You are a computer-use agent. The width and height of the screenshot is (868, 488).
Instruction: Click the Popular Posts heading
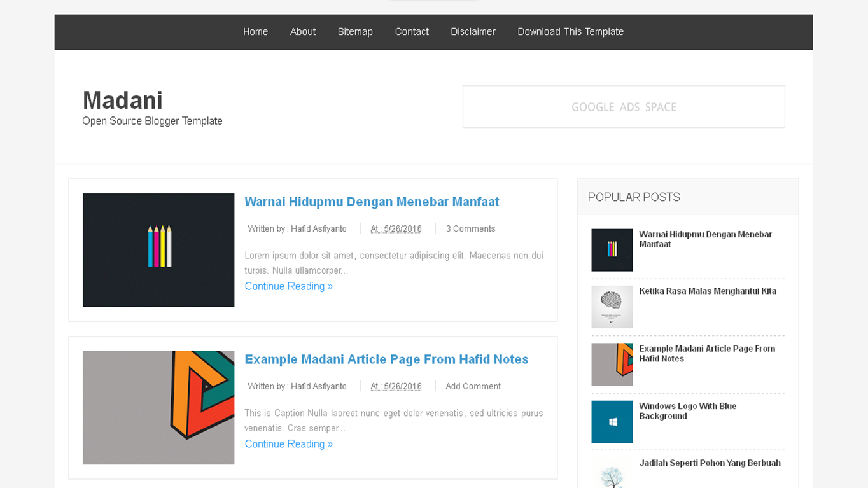point(634,197)
